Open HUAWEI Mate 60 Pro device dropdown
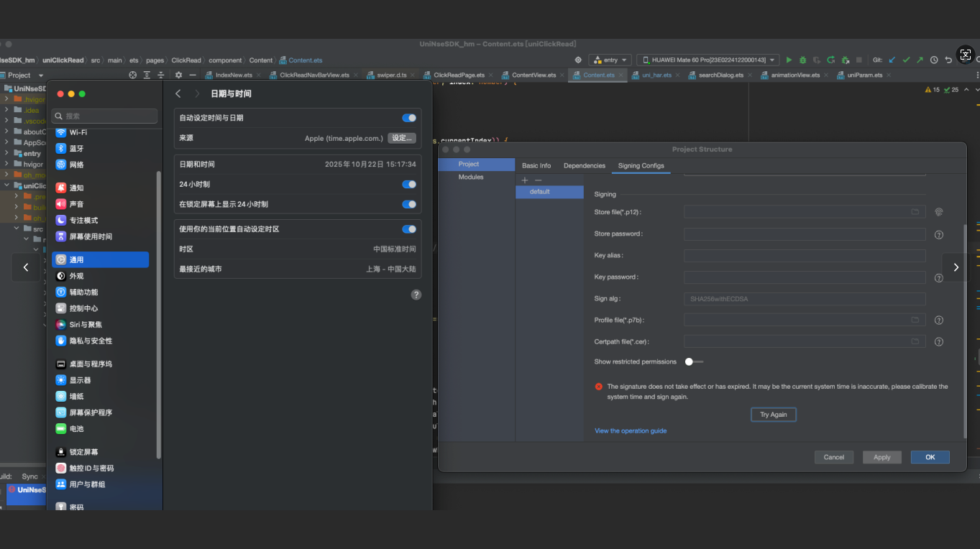Image resolution: width=980 pixels, height=549 pixels. pyautogui.click(x=709, y=60)
